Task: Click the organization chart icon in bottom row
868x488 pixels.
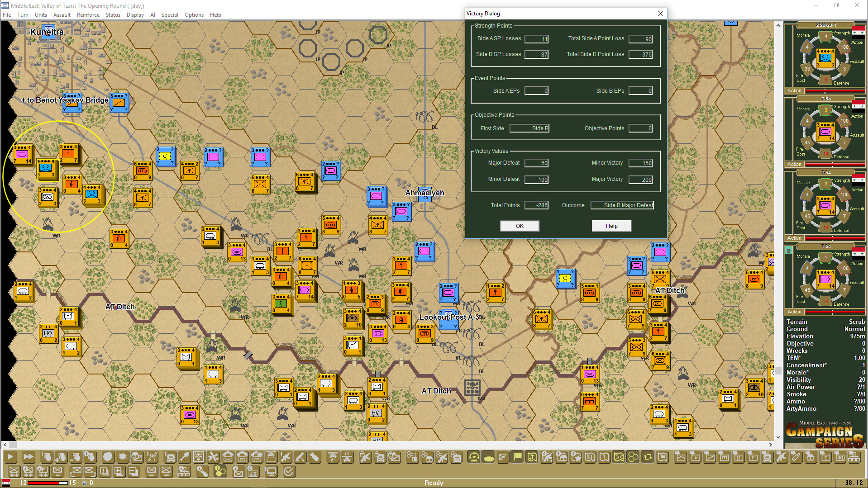Action: coord(184,471)
